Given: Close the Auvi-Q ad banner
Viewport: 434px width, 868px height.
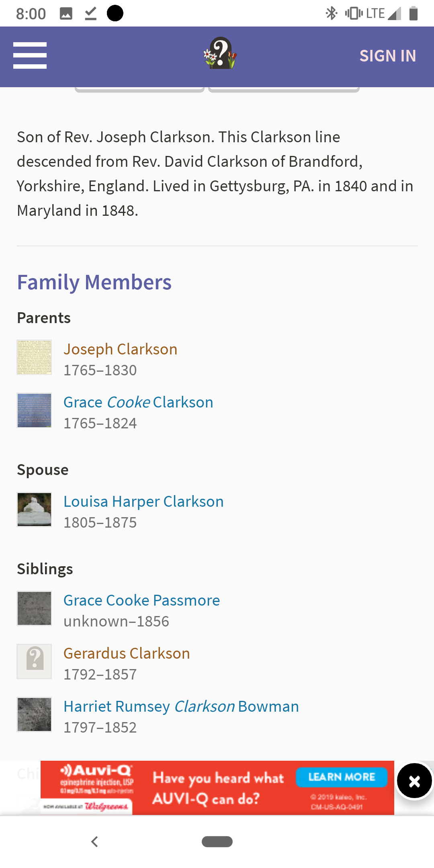Looking at the screenshot, I should [x=414, y=781].
